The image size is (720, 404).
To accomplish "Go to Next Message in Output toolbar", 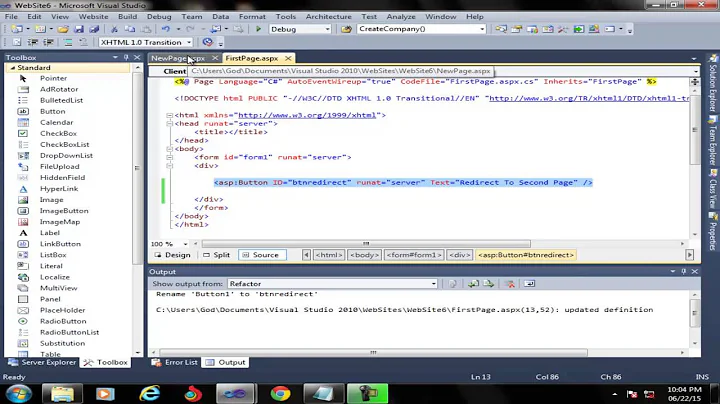I will coord(489,284).
